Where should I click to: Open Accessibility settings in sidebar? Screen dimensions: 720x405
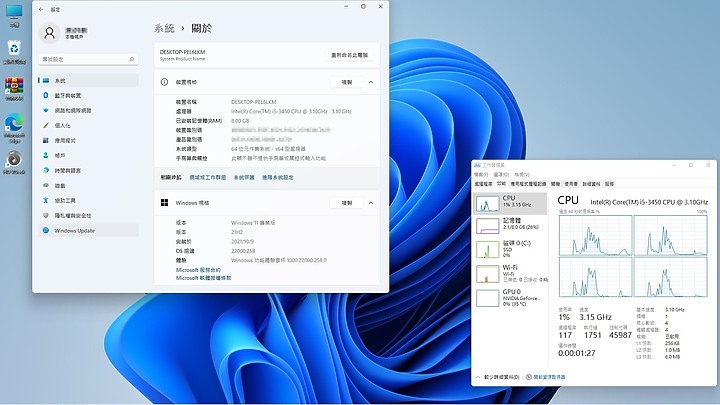click(x=88, y=201)
